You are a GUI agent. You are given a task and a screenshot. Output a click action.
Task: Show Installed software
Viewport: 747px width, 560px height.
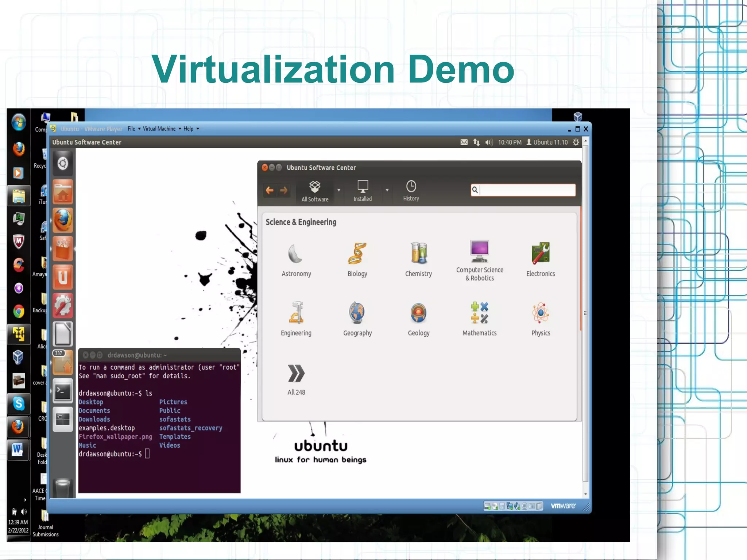(x=363, y=191)
